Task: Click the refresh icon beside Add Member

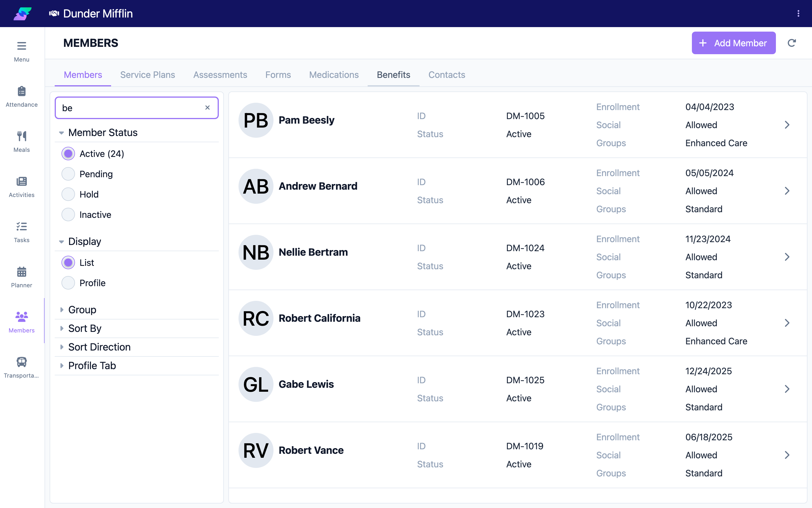Action: pyautogui.click(x=791, y=43)
